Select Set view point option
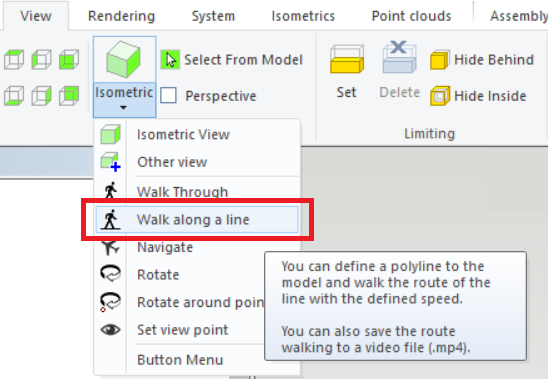Screen dimensions: 548x379 [182, 330]
